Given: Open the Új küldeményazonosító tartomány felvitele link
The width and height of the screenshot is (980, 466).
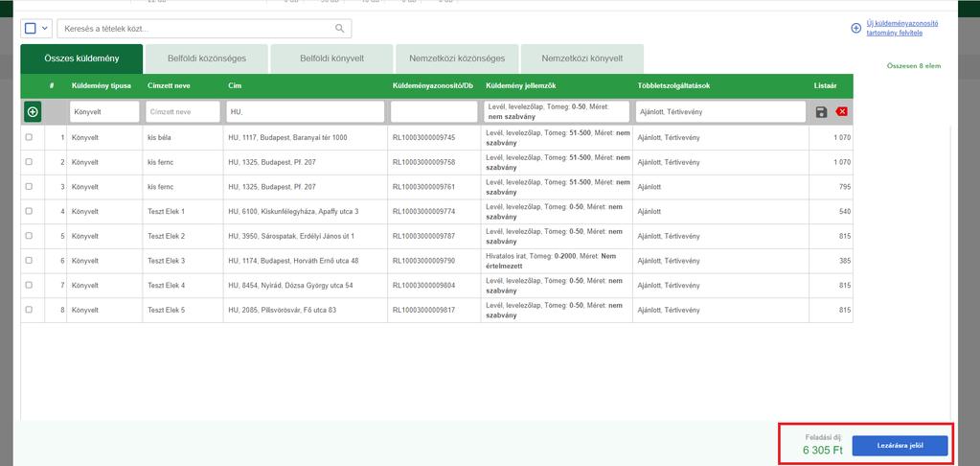Looking at the screenshot, I should click(x=901, y=28).
